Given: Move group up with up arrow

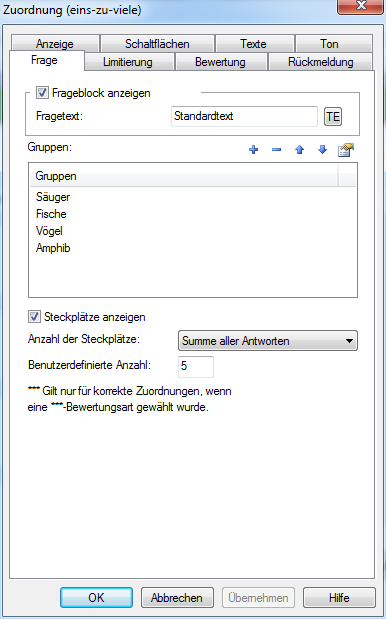Looking at the screenshot, I should [x=300, y=150].
